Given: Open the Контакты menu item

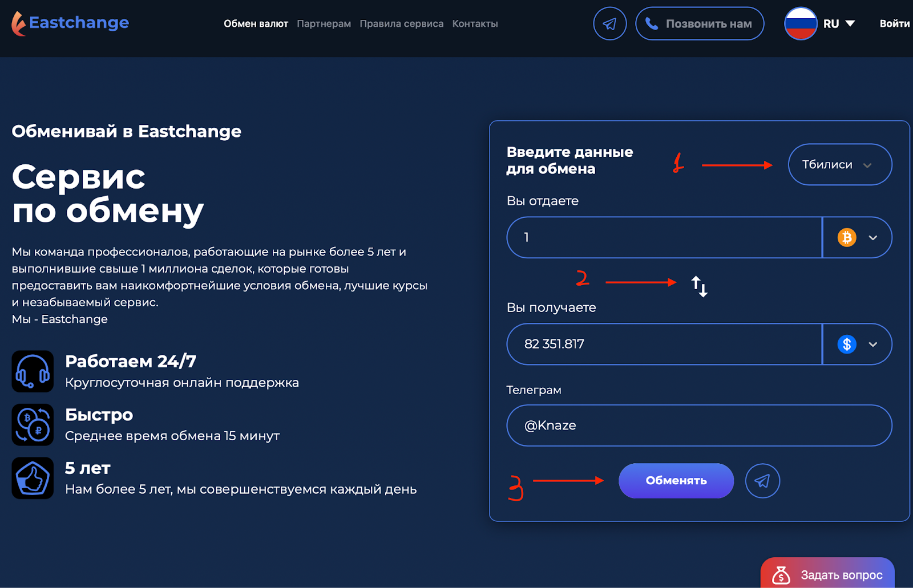Looking at the screenshot, I should coord(475,24).
